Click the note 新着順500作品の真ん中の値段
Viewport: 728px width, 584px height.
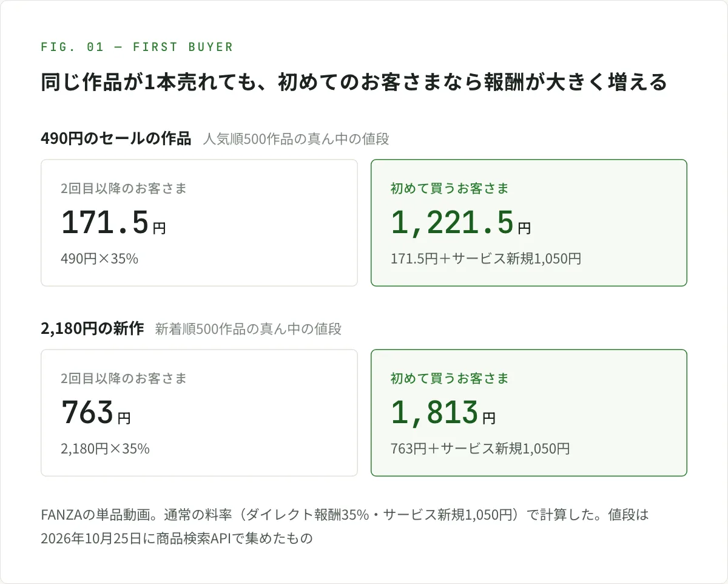coord(248,329)
